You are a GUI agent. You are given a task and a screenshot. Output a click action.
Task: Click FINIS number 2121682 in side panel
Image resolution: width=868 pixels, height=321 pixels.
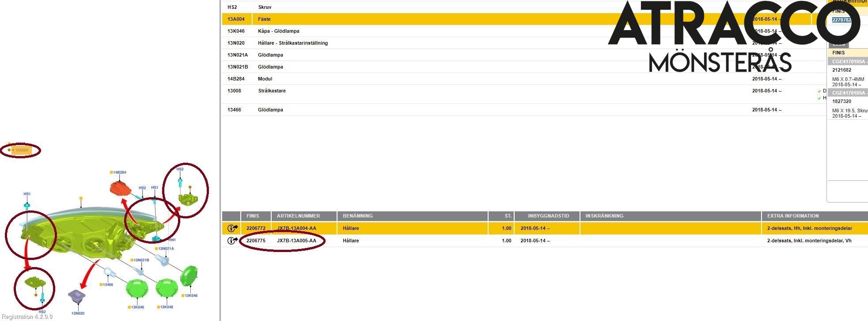point(841,70)
